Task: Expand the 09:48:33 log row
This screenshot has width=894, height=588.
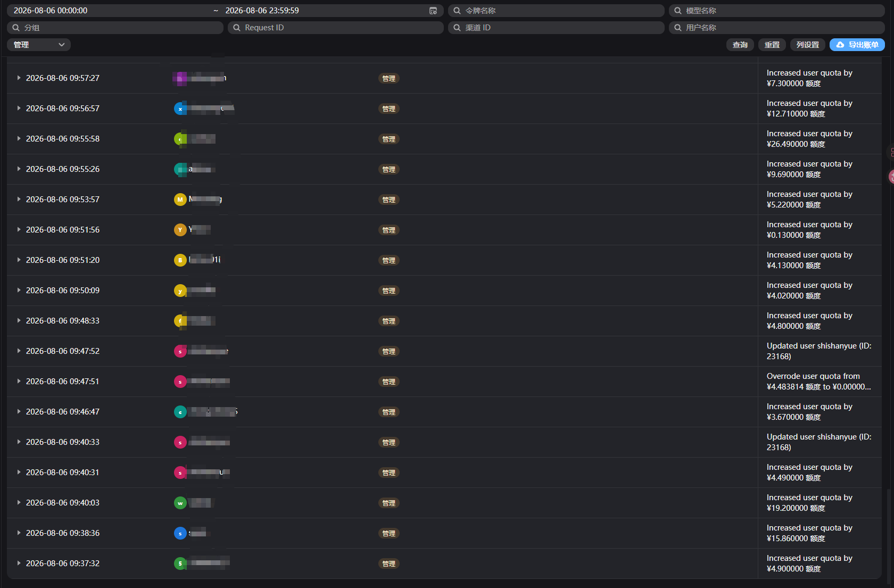Action: [19, 320]
